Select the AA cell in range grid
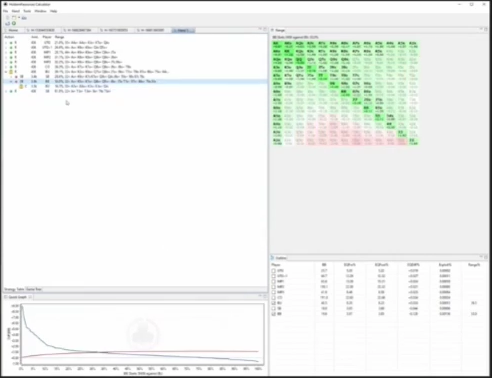This screenshot has height=378, width=492. tap(277, 45)
